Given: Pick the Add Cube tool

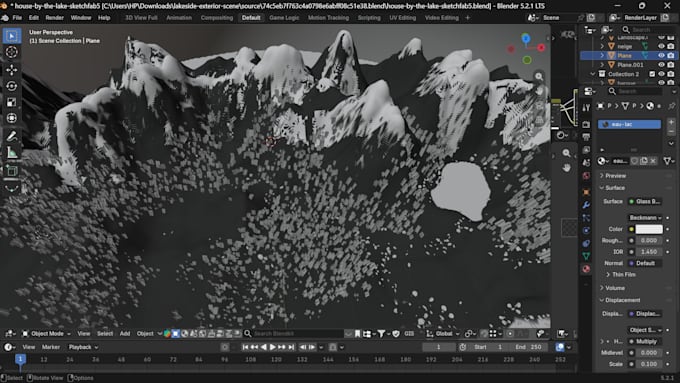Looking at the screenshot, I should pyautogui.click(x=12, y=170).
